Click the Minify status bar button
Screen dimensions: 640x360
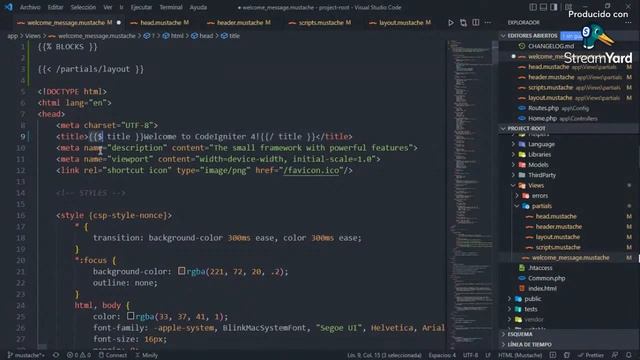[x=147, y=355]
